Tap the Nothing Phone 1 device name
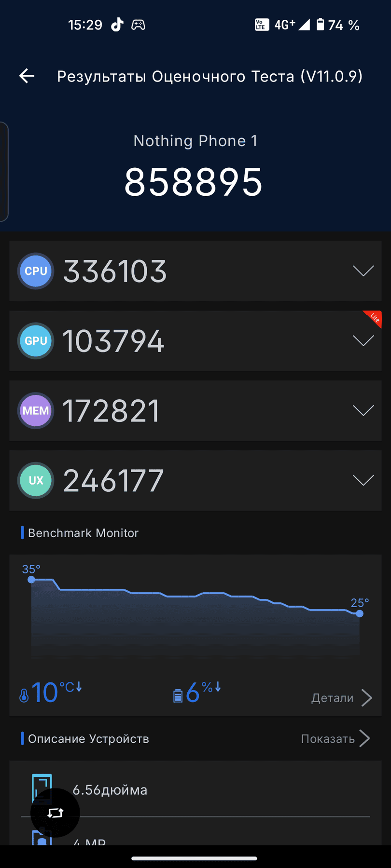This screenshot has width=391, height=868. coord(195,141)
